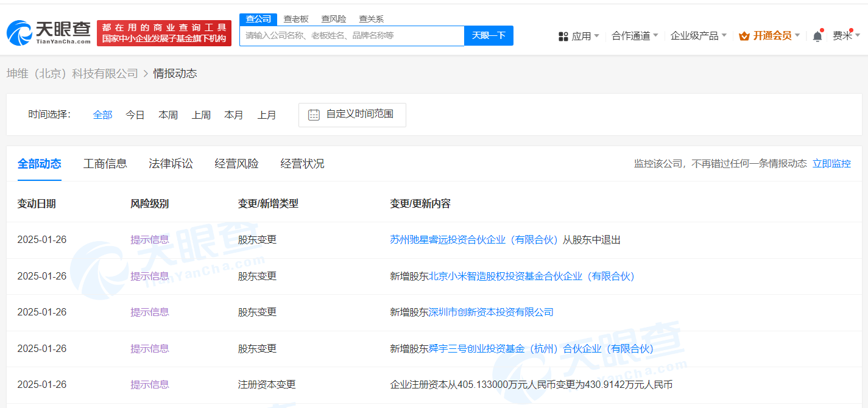
Task: Click the 变更/更新内容 column header
Action: (x=420, y=204)
